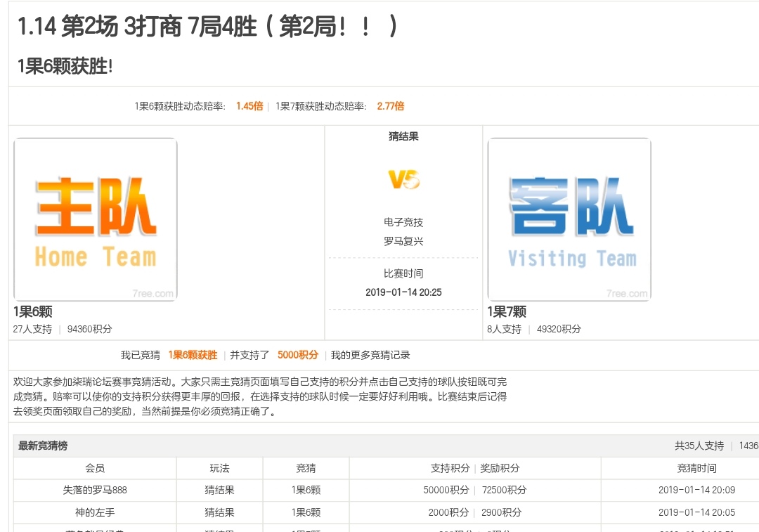This screenshot has height=532, width=759.
Task: Click the orange 5000积分 supported amount
Action: coord(297,356)
